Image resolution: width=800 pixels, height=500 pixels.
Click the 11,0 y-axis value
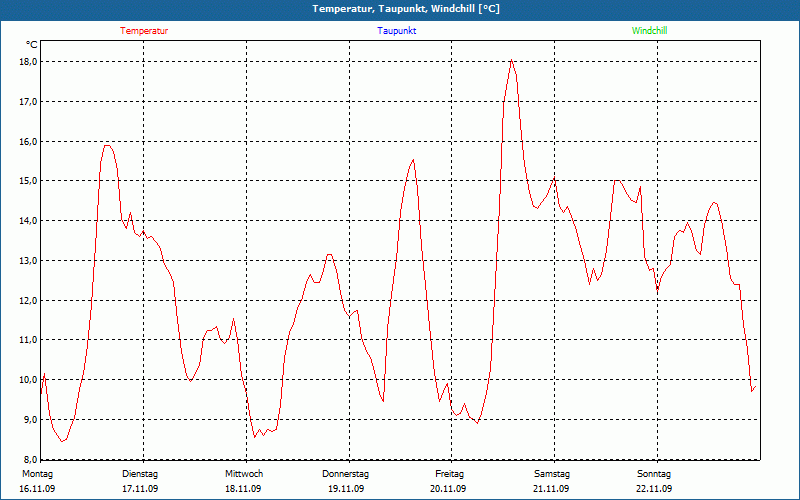(29, 340)
